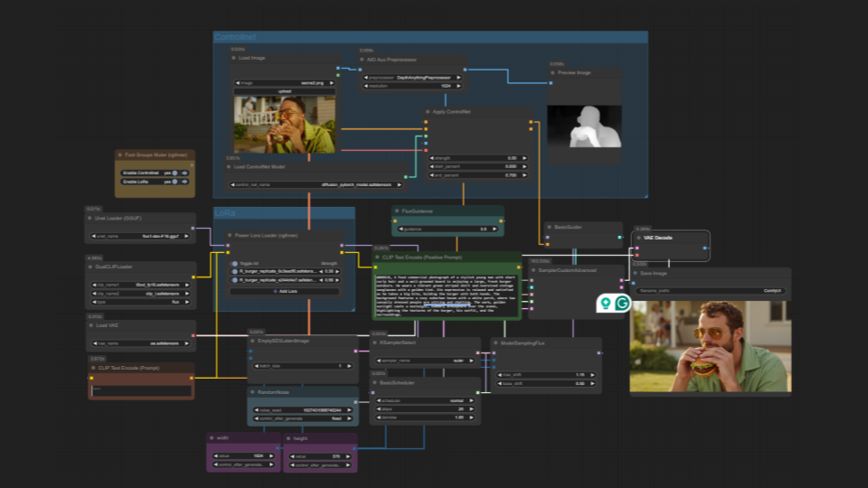Click the ControlNet strength value slider
Viewport: 868px width, 488px height.
[476, 158]
